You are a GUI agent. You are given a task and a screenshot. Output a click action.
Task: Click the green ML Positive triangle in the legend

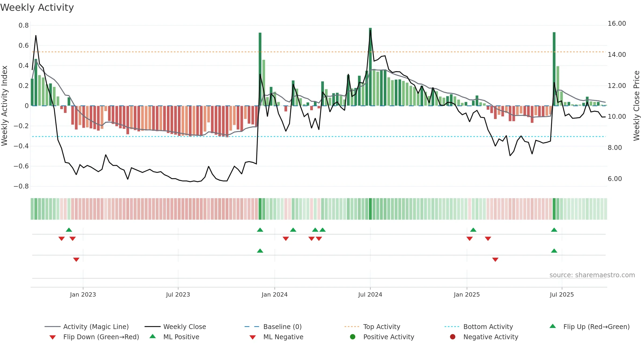[x=153, y=336]
